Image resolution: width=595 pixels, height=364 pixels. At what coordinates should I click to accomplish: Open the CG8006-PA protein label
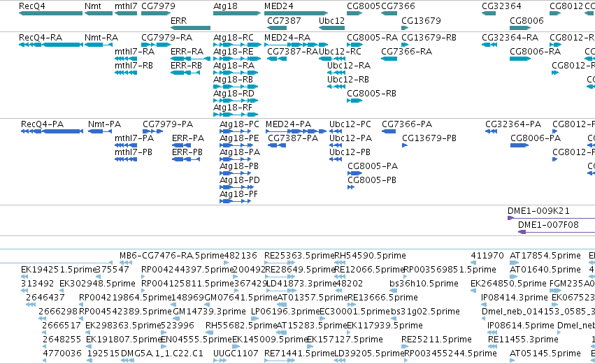[536, 138]
